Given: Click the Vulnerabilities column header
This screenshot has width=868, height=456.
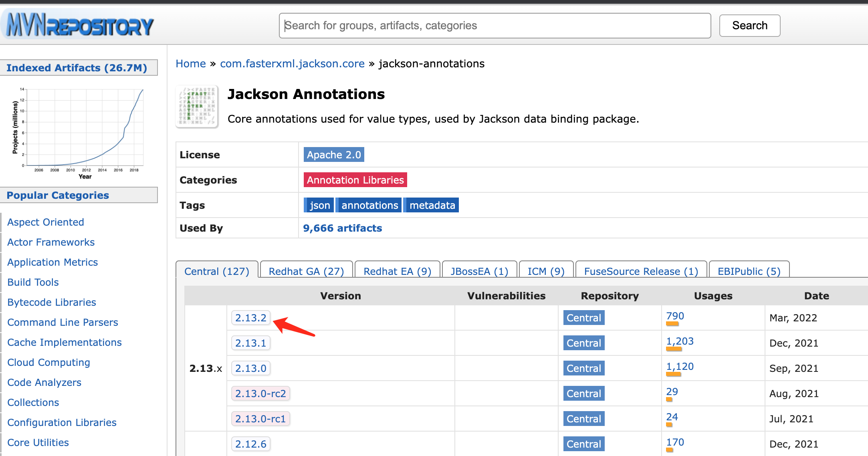Looking at the screenshot, I should click(x=507, y=296).
